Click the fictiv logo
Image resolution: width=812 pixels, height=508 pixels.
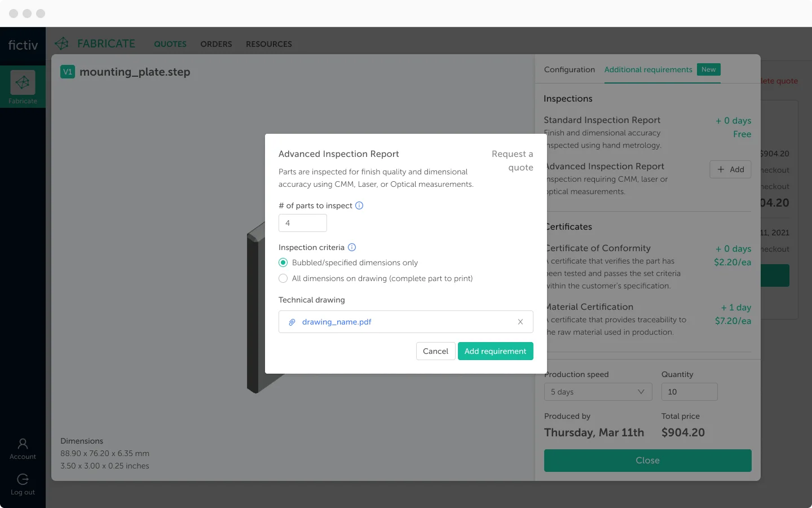[x=23, y=45]
